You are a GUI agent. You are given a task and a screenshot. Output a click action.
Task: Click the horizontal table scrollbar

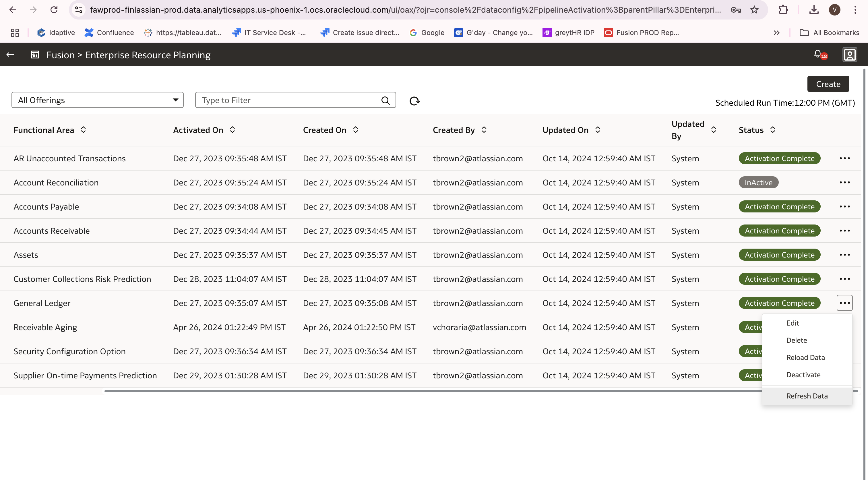(x=433, y=391)
